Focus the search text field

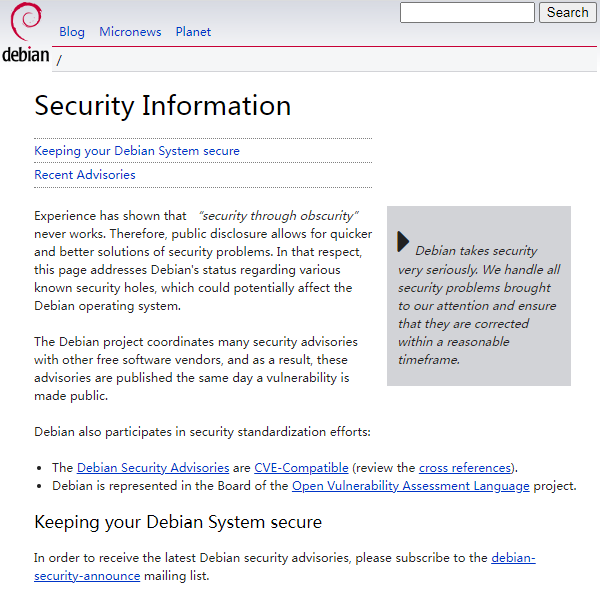(467, 13)
